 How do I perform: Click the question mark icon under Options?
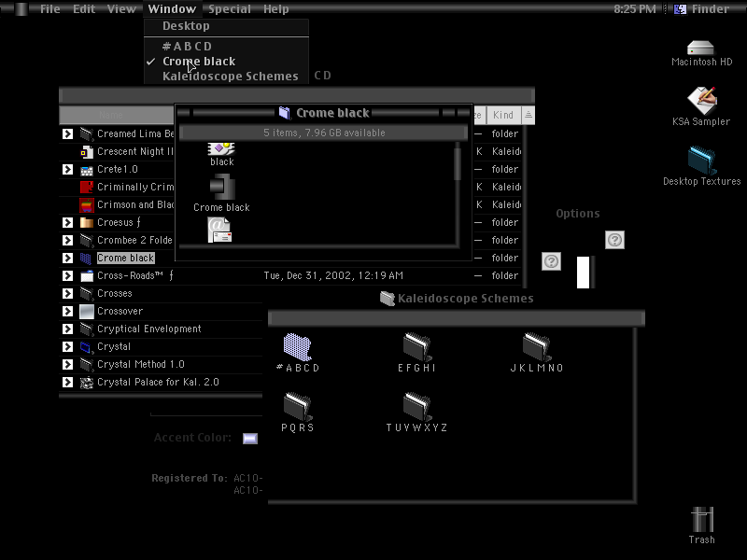[x=614, y=240]
